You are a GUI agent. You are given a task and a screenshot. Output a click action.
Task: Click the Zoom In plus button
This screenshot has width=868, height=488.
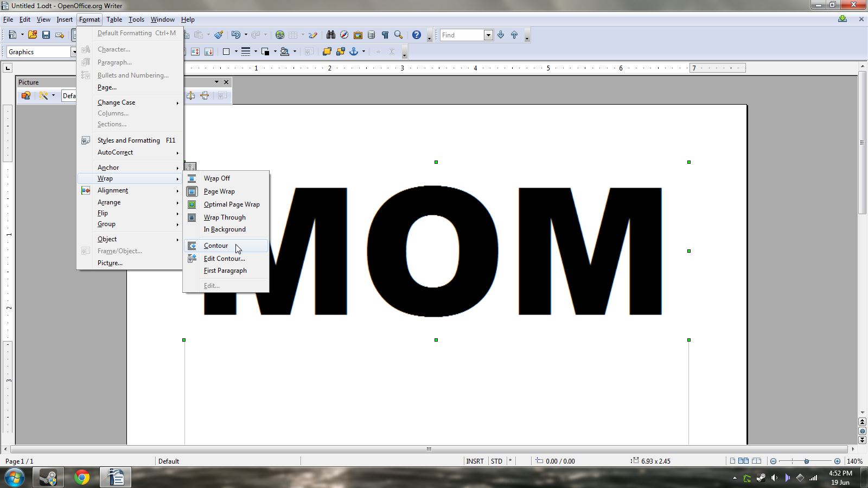[x=837, y=461]
